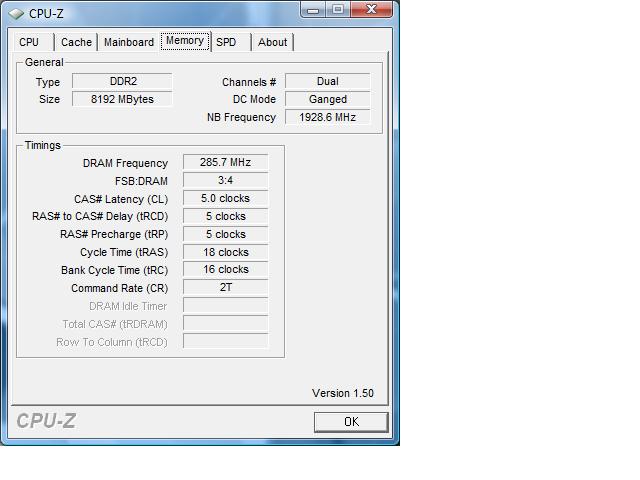Click the Command Rate value 2T
Image resolution: width=640 pixels, height=480 pixels.
pyautogui.click(x=226, y=287)
